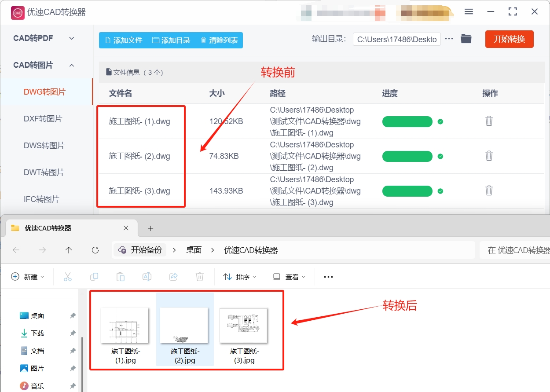Image resolution: width=550 pixels, height=392 pixels.
Task: Click Explorer back arrow
Action: click(x=16, y=250)
